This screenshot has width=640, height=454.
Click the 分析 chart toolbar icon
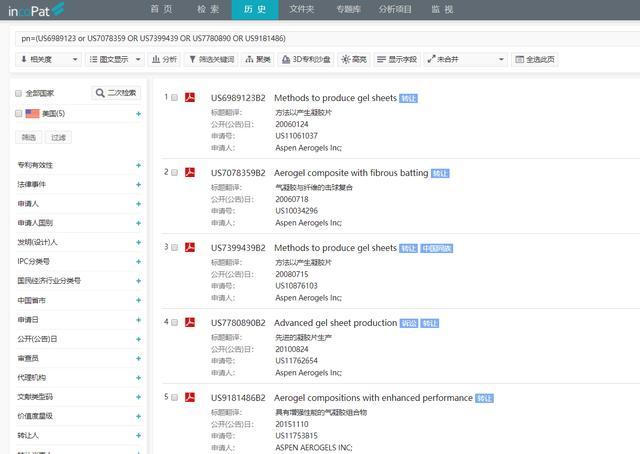[165, 60]
